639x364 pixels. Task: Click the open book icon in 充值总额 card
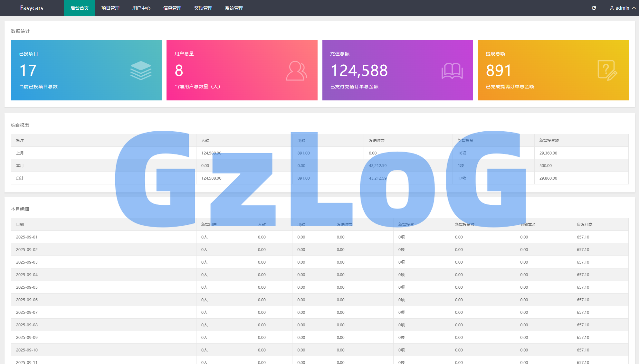(x=452, y=71)
